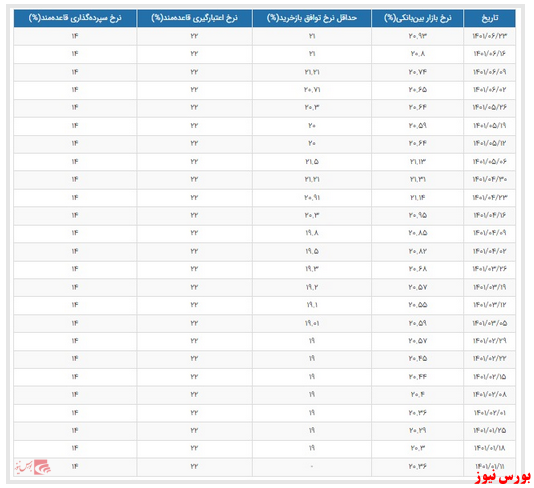Click the interbank rate value 20.95

coord(418,215)
